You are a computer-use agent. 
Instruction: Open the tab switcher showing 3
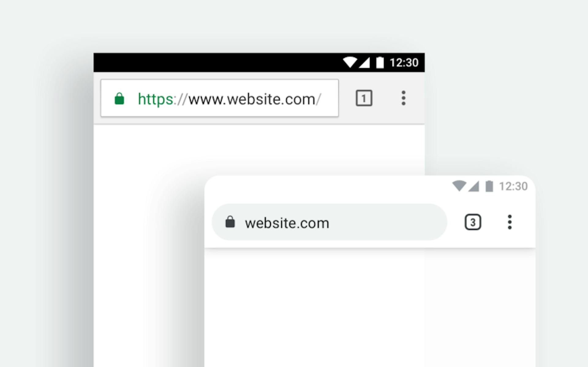point(473,222)
